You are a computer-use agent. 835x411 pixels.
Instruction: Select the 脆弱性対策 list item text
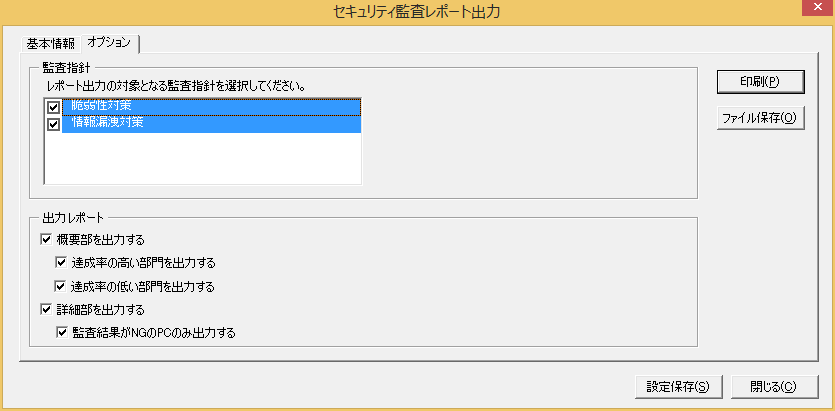tap(101, 106)
